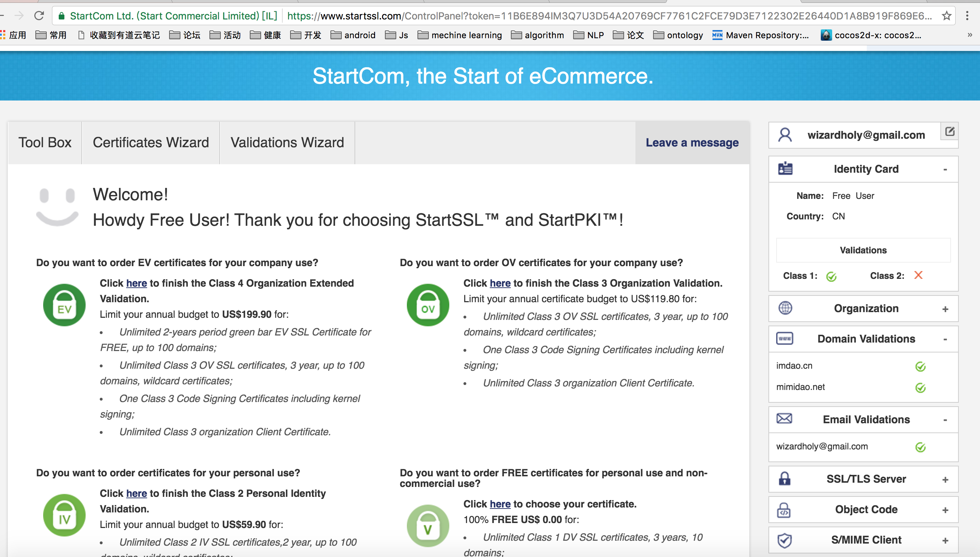This screenshot has width=980, height=557.
Task: Collapse the Domain Validations panel
Action: 945,339
